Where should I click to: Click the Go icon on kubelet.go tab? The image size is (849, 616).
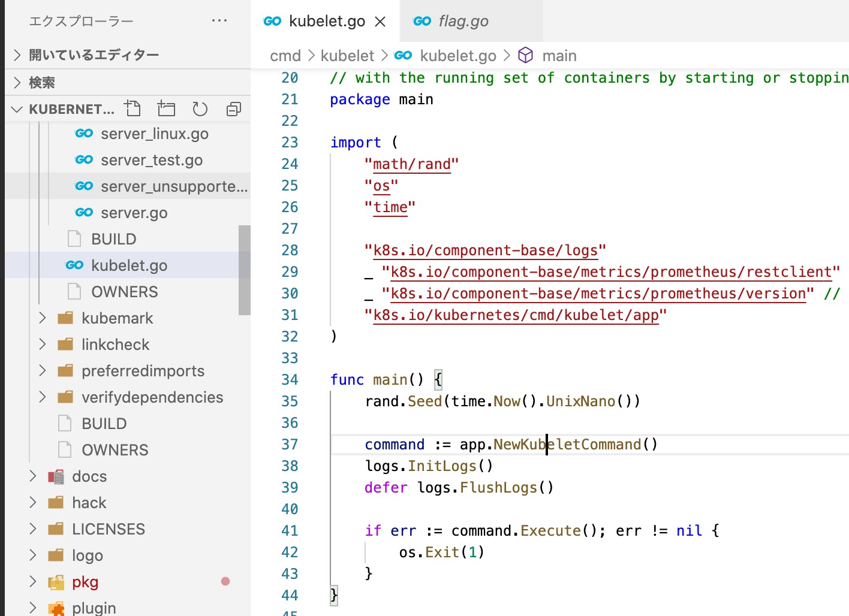[x=272, y=21]
